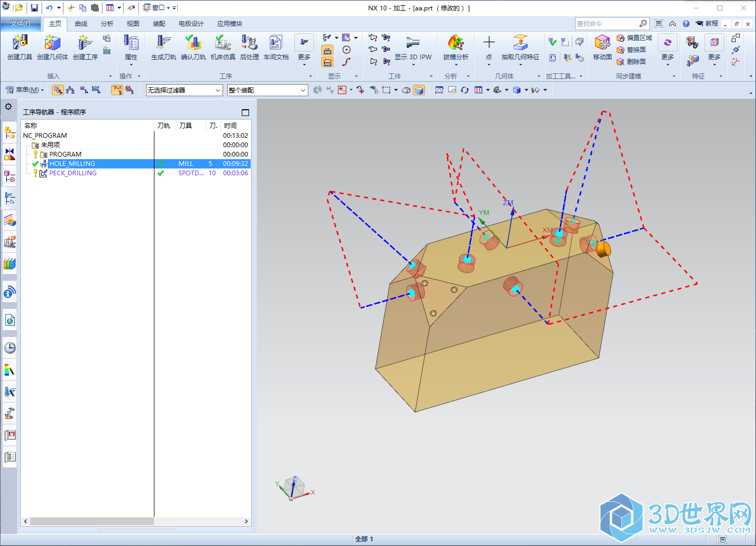The width and height of the screenshot is (756, 546).
Task: Expand 更多 in 特征 group
Action: click(714, 50)
